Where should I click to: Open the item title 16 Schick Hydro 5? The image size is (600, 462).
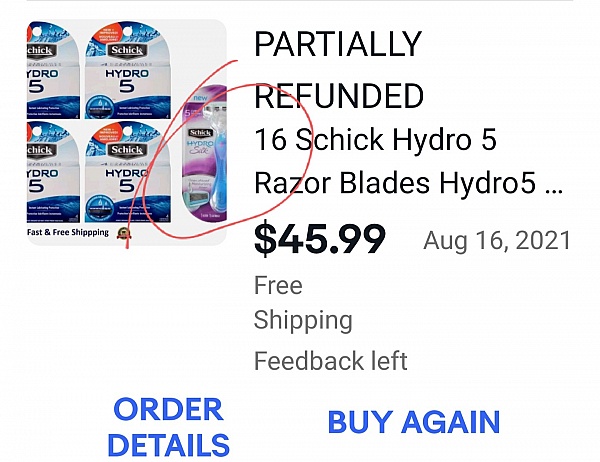click(x=375, y=139)
